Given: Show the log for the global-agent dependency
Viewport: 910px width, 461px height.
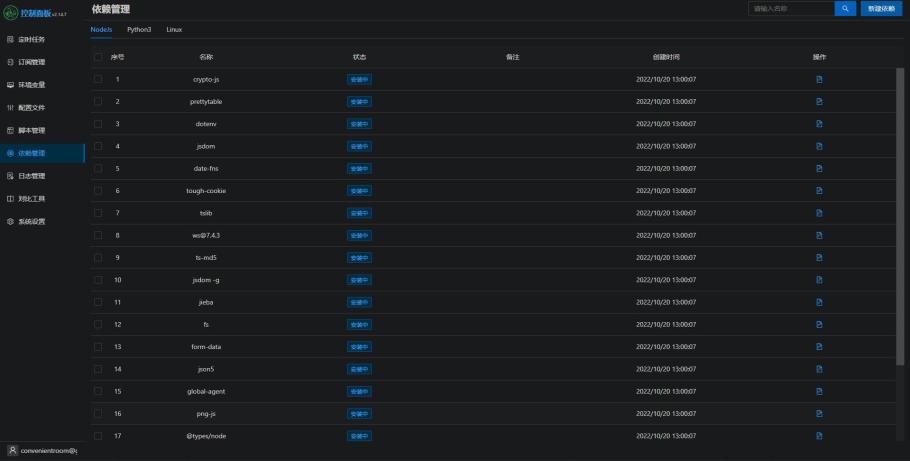Looking at the screenshot, I should click(x=819, y=391).
